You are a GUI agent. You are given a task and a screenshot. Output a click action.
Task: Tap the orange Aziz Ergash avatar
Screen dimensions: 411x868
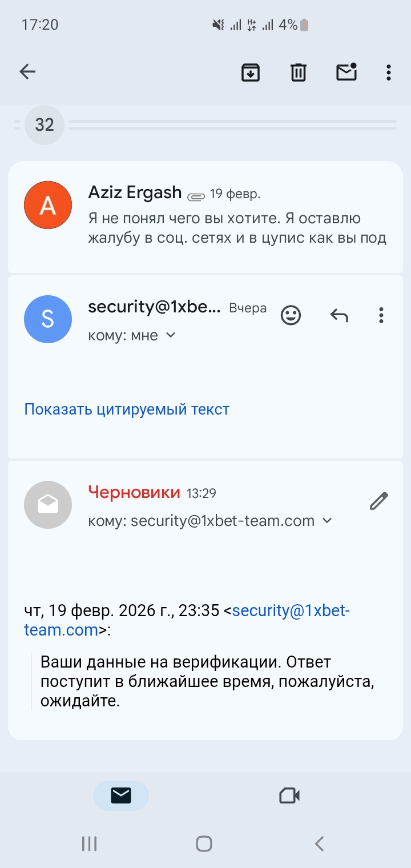[48, 205]
